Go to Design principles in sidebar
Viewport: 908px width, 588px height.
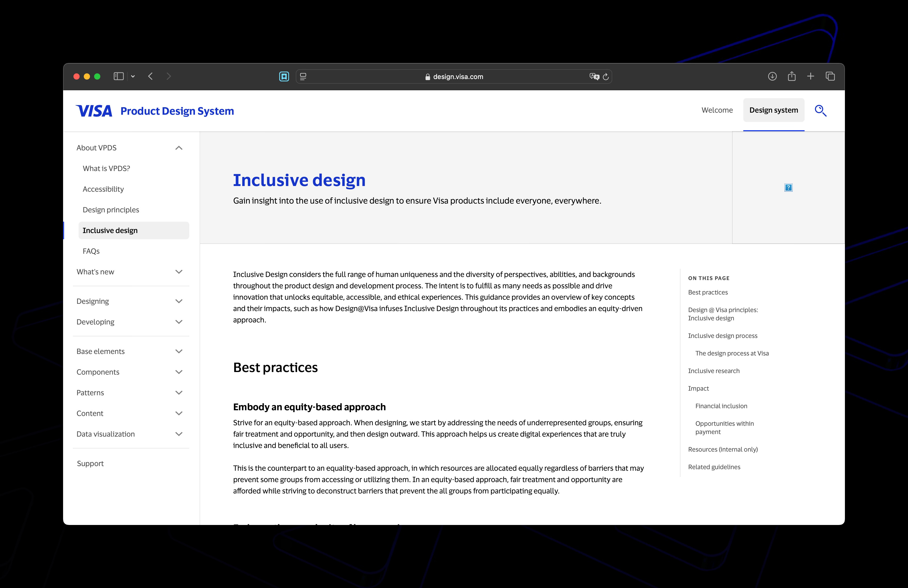[111, 210]
